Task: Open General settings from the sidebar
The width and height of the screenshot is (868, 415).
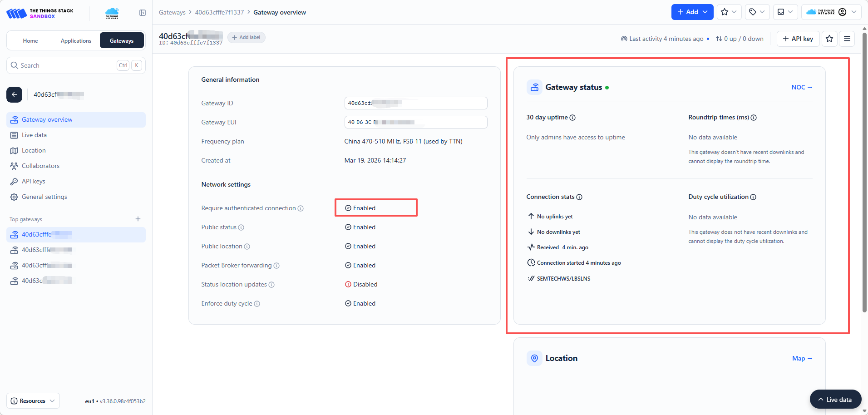Action: point(44,197)
